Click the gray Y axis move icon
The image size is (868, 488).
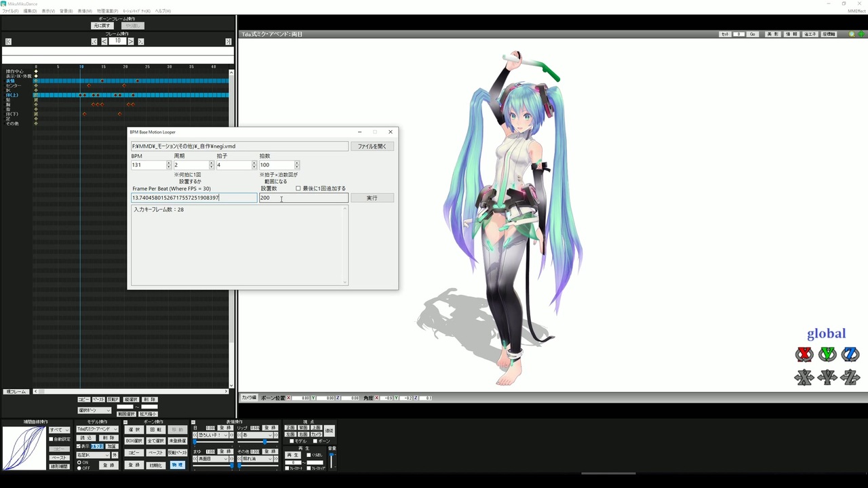(827, 377)
